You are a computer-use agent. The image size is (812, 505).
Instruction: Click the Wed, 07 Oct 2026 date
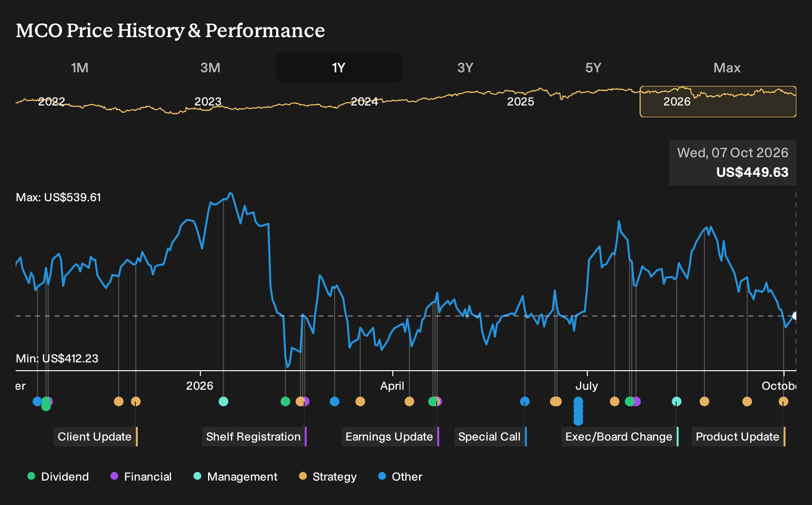(x=733, y=153)
